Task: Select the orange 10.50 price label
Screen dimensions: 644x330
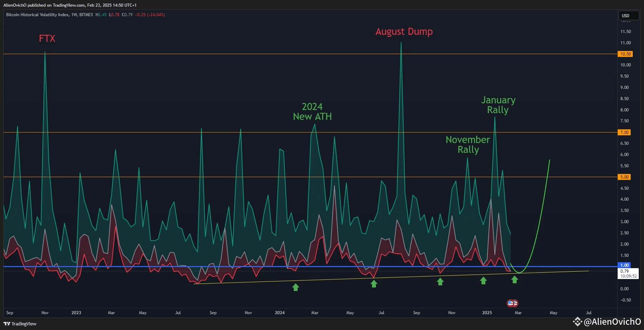Action: point(625,54)
